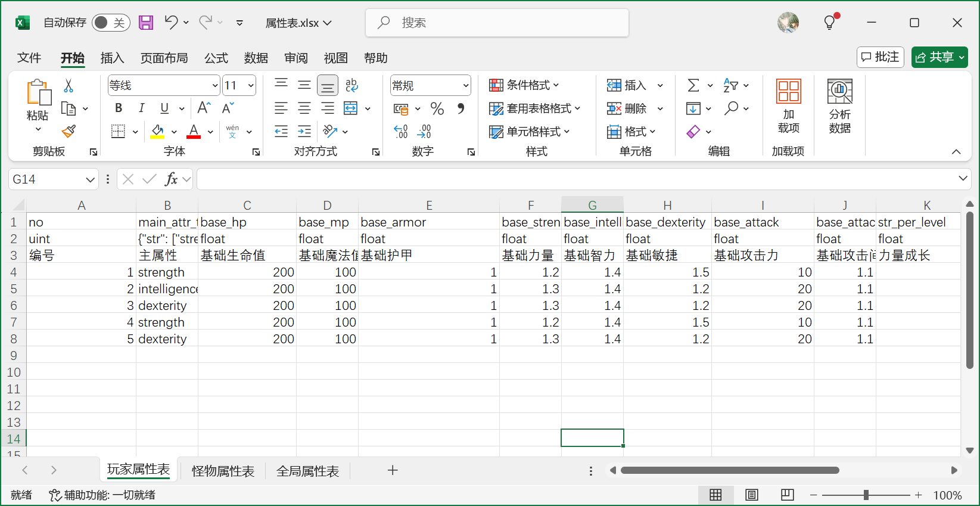Switch to the 怪物属性表 sheet tab
980x506 pixels.
click(x=223, y=471)
